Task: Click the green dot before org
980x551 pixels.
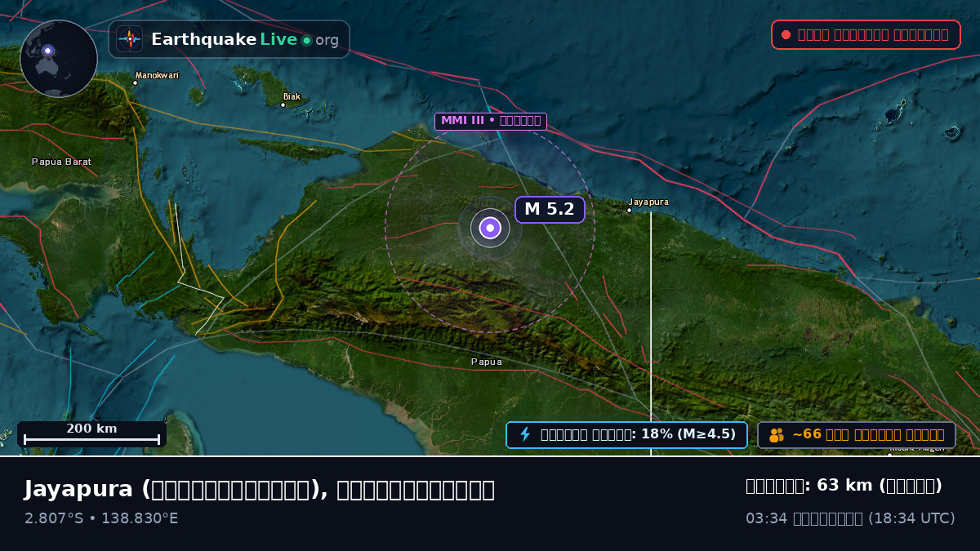Action: (x=306, y=40)
